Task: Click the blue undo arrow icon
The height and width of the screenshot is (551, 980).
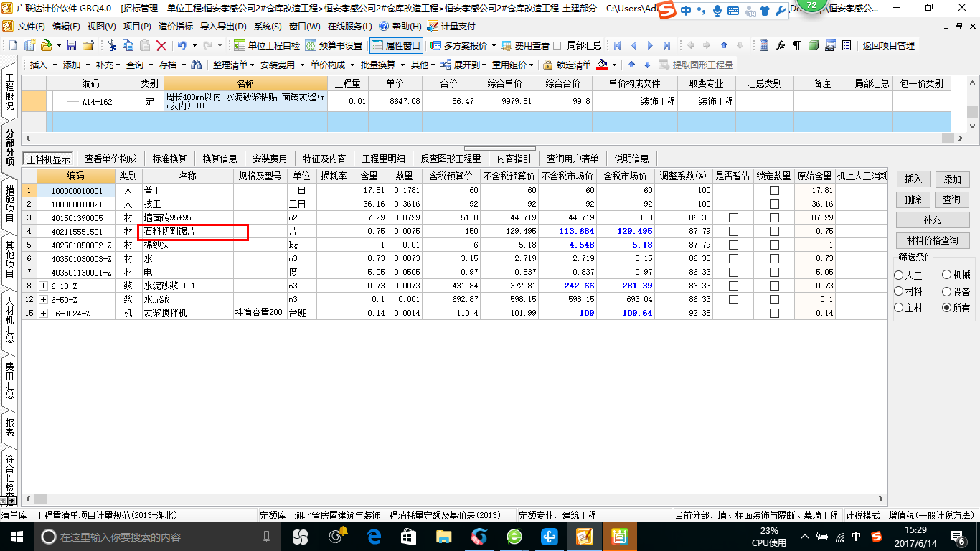Action: click(182, 45)
